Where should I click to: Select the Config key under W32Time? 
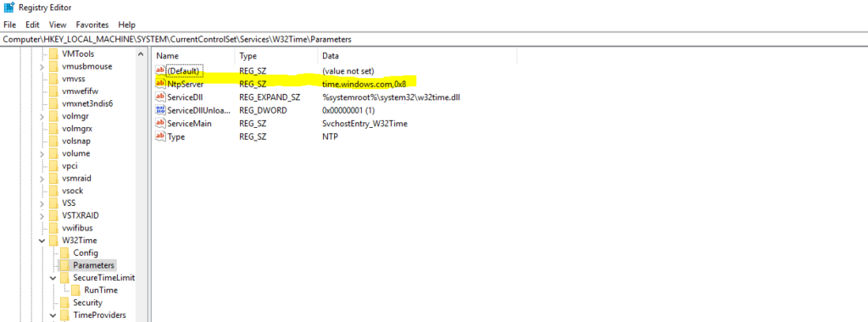[86, 253]
